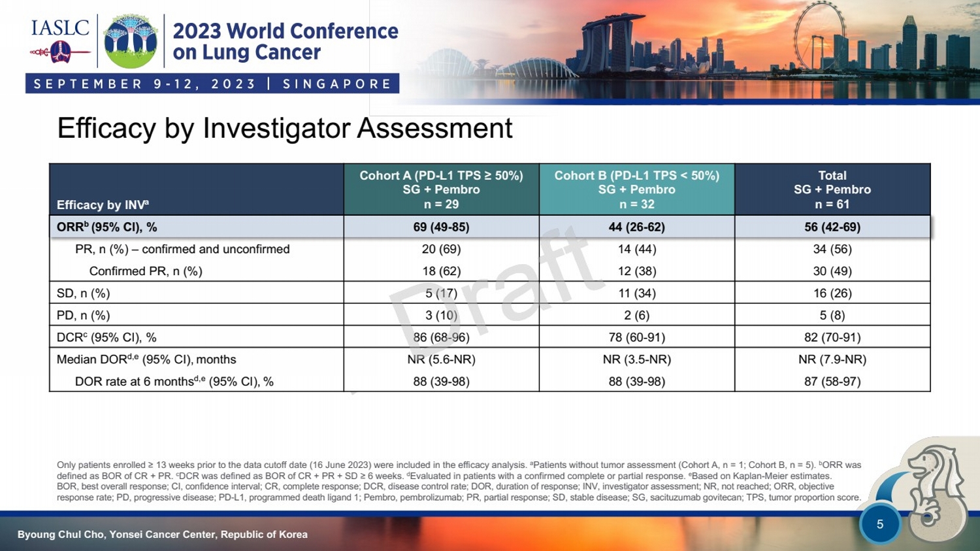Select the Cohort B column header
980x551 pixels.
(636, 190)
